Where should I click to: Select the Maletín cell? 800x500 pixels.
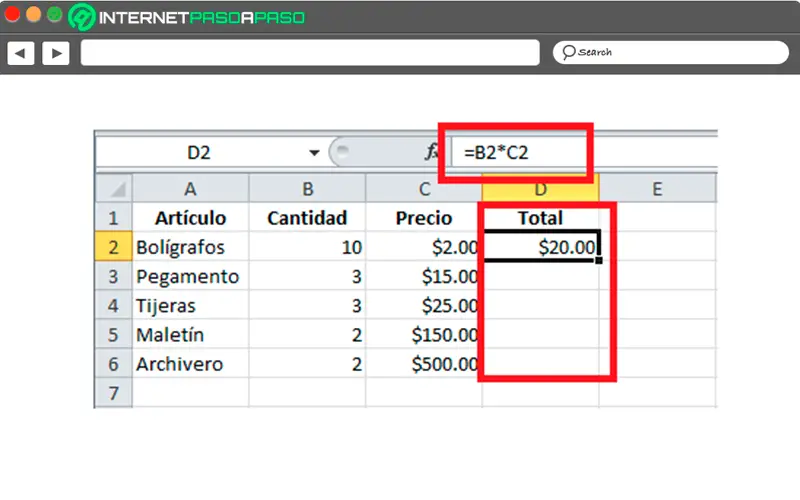pyautogui.click(x=191, y=335)
